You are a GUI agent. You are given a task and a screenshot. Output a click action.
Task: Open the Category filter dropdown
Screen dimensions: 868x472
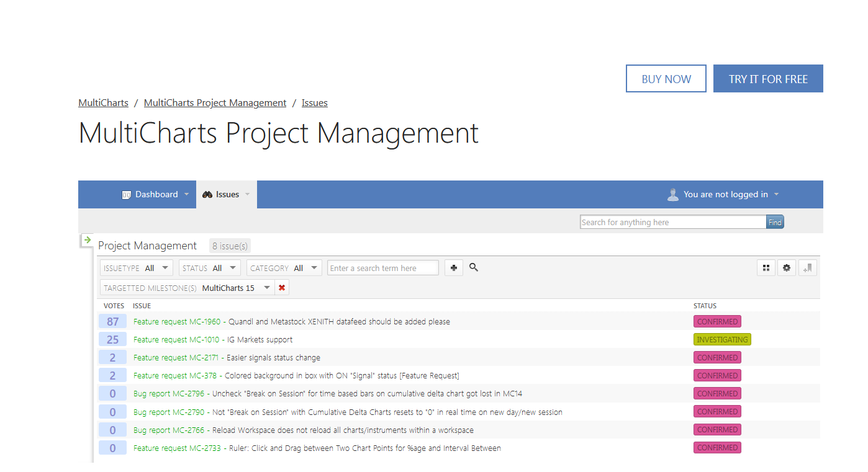(284, 268)
